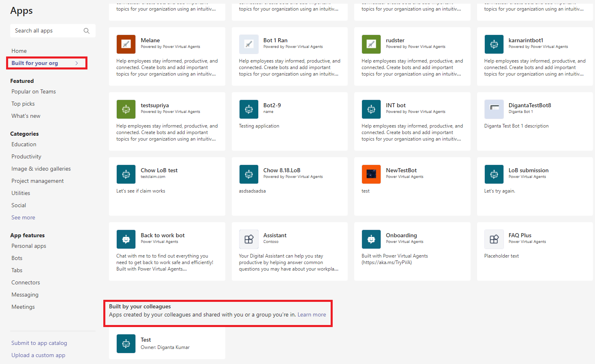
Task: Click the rudster app name
Action: pyautogui.click(x=395, y=40)
